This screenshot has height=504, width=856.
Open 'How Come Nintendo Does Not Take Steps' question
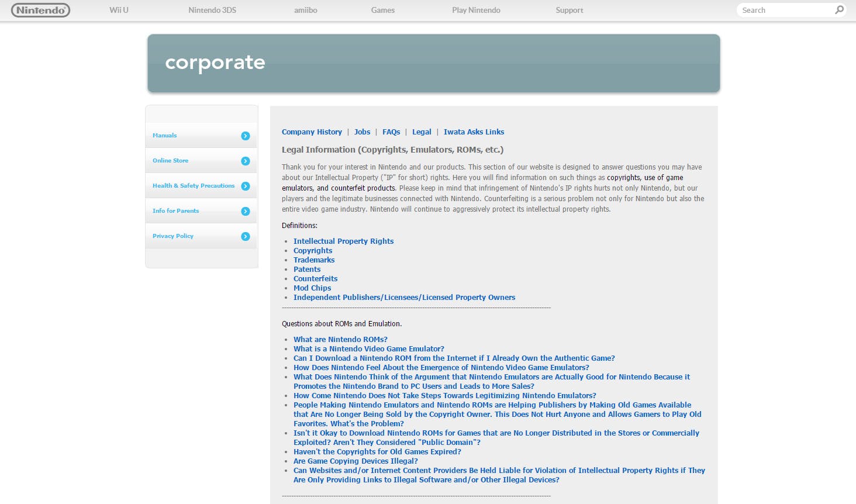click(445, 395)
